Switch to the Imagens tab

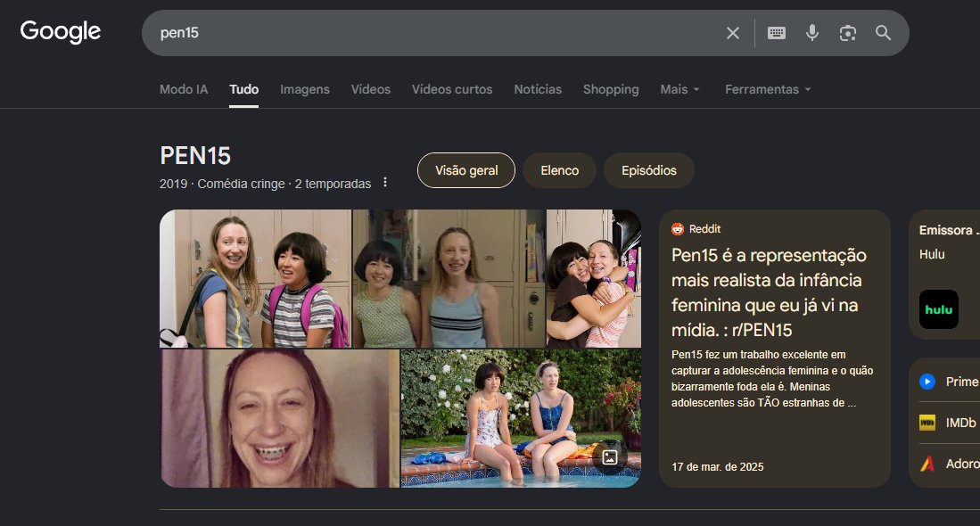(x=305, y=89)
